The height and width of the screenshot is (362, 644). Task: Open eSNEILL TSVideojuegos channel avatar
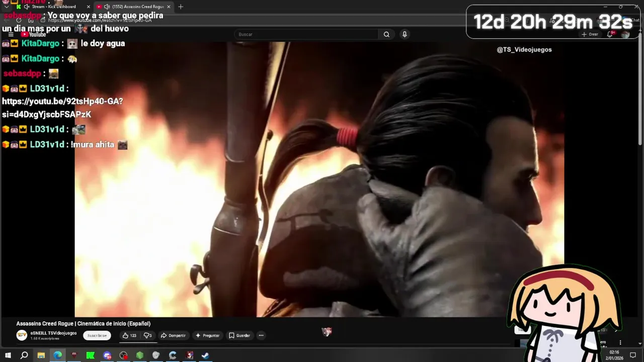[22, 335]
